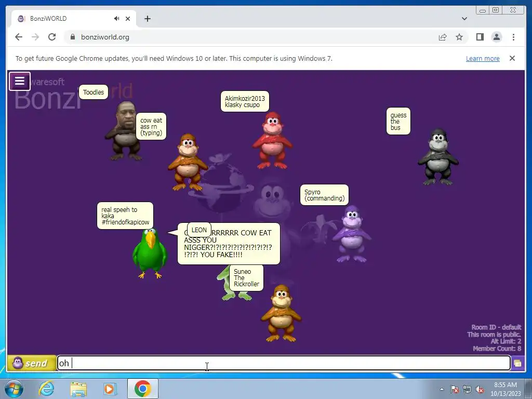The width and height of the screenshot is (532, 399).
Task: Show hidden system tray icons
Action: tap(442, 389)
